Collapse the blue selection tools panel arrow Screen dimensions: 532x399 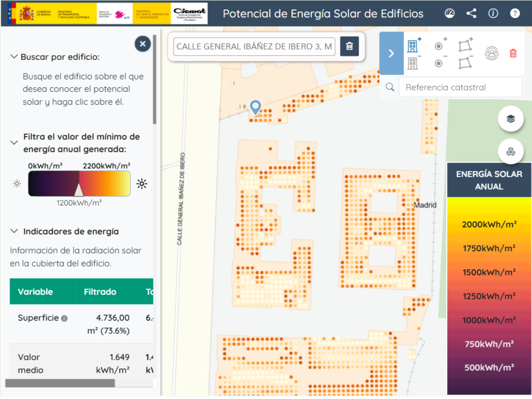pyautogui.click(x=391, y=53)
